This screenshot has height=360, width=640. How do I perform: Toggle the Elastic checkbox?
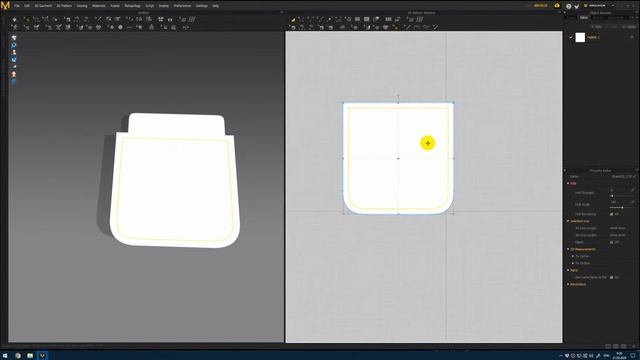tap(611, 242)
